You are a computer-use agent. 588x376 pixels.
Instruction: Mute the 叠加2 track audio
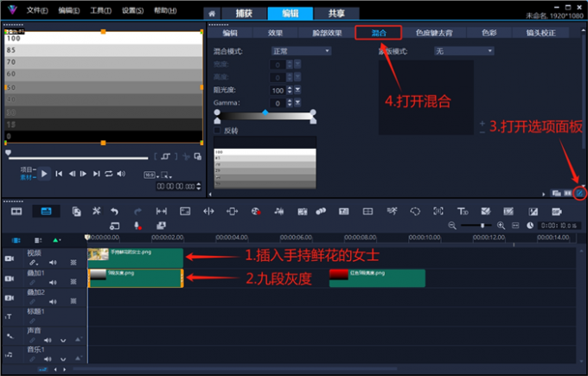[53, 302]
